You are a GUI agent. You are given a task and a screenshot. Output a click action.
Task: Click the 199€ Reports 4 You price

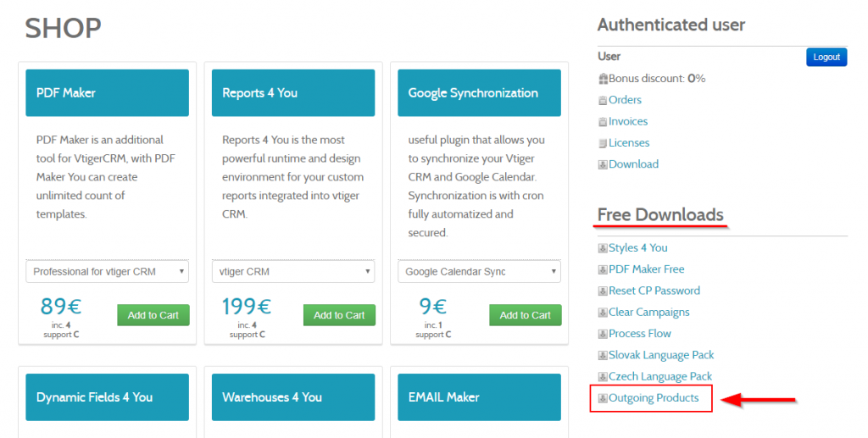(x=247, y=307)
